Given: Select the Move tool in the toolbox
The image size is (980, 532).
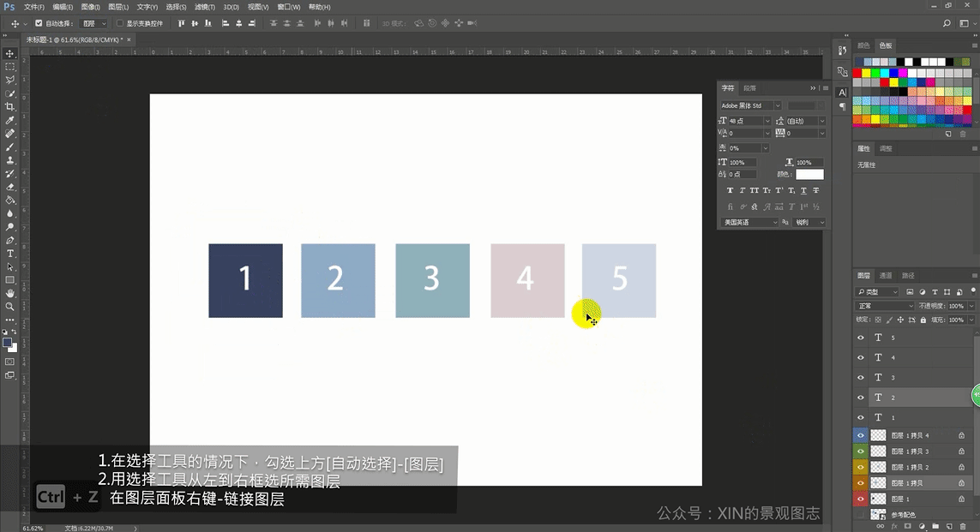Looking at the screenshot, I should [10, 54].
